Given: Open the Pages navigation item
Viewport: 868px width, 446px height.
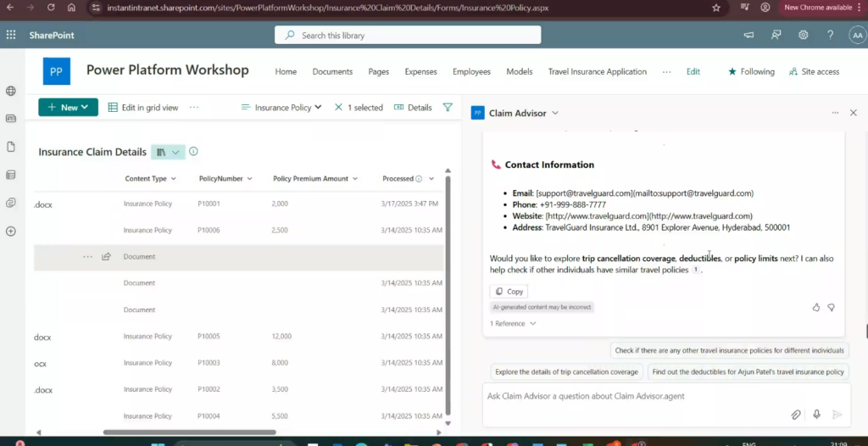Looking at the screenshot, I should tap(379, 71).
